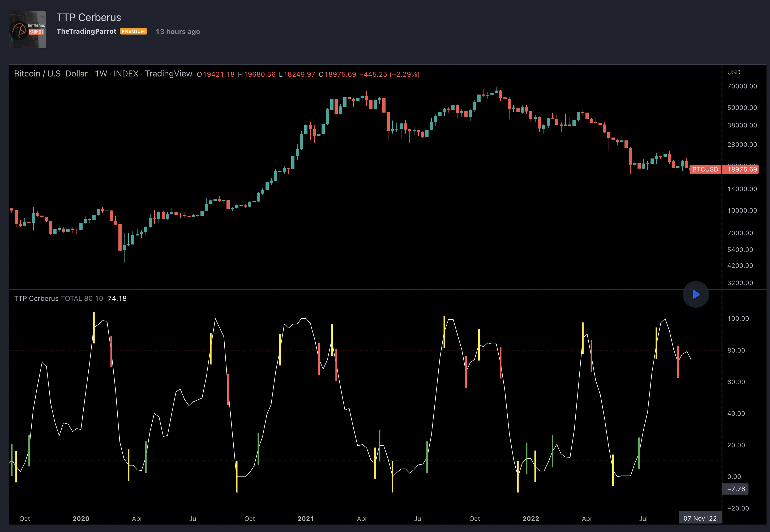Viewport: 770px width, 532px height.
Task: Click the 2021 label on time axis
Action: point(306,519)
